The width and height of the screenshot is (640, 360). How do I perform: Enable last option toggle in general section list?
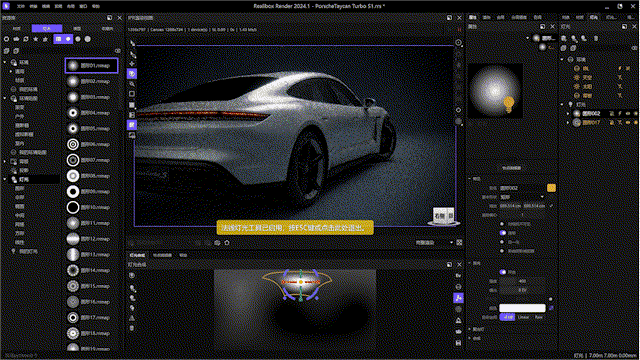click(502, 251)
